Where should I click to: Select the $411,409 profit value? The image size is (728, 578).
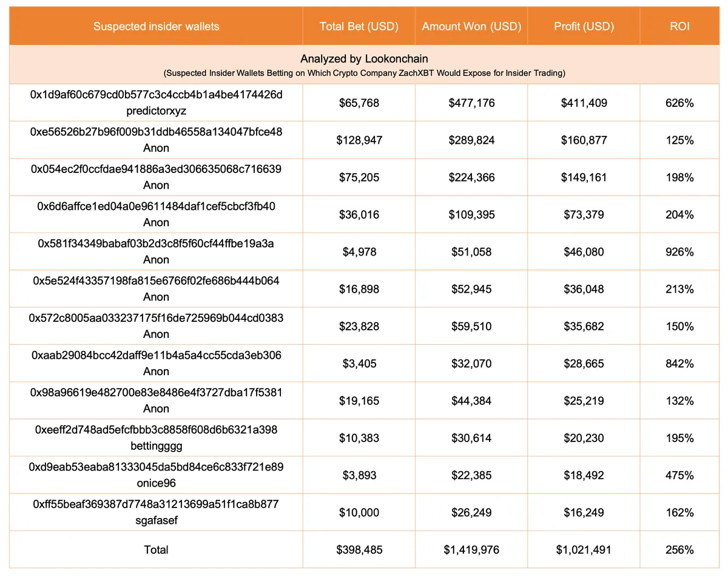(x=584, y=103)
